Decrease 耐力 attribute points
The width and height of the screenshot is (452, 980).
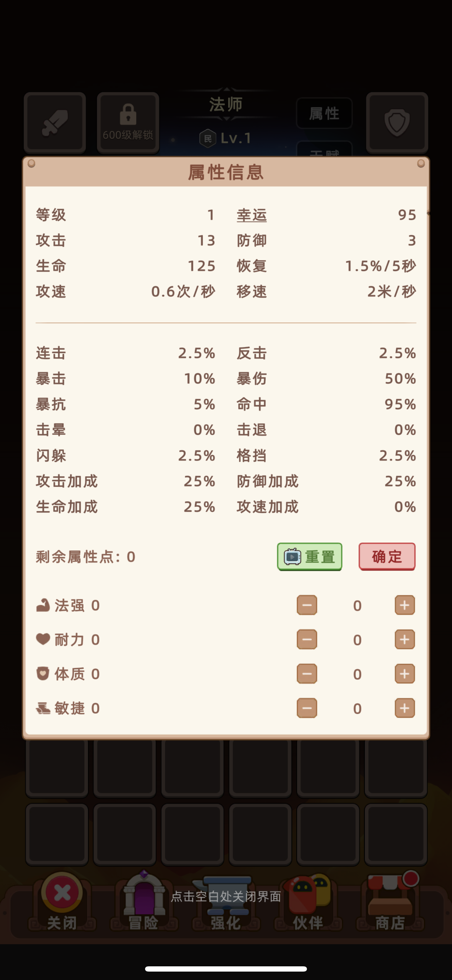click(x=307, y=640)
